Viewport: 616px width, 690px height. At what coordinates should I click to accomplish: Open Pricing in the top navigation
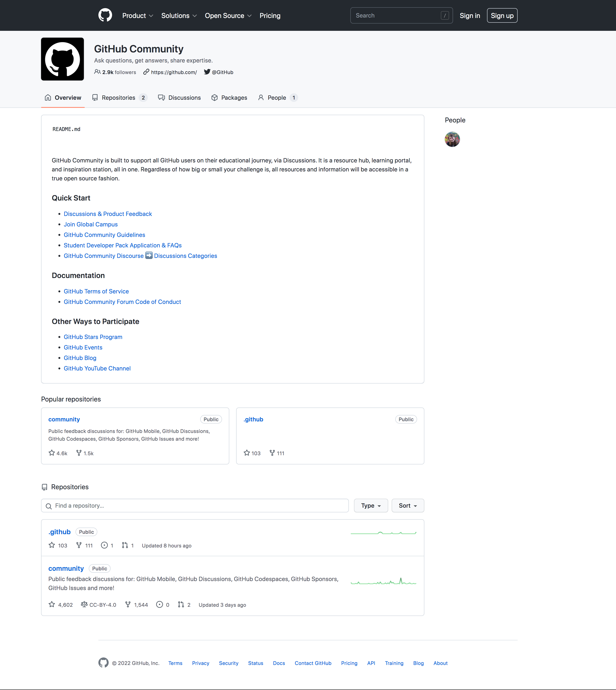coord(270,16)
